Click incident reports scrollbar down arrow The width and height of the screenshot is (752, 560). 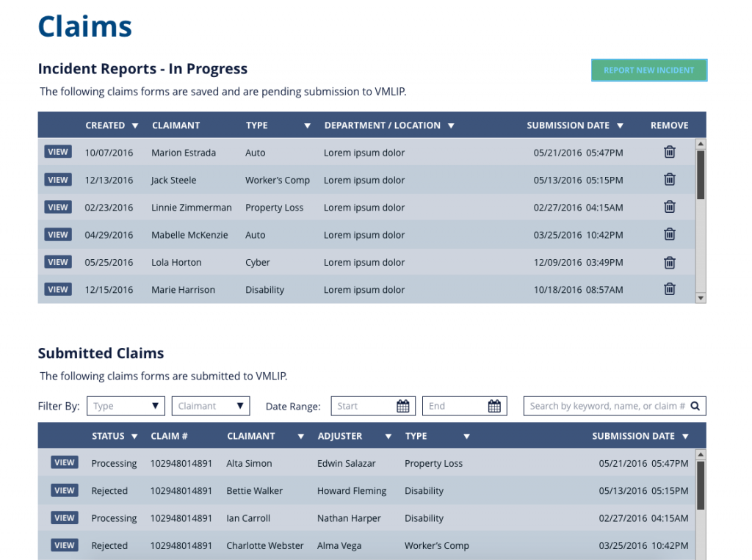click(x=701, y=298)
